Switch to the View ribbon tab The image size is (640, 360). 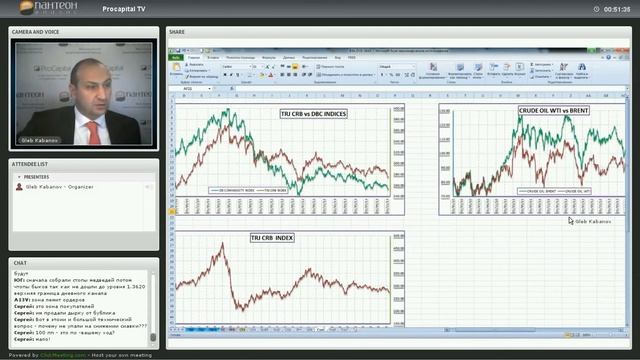pyautogui.click(x=338, y=58)
